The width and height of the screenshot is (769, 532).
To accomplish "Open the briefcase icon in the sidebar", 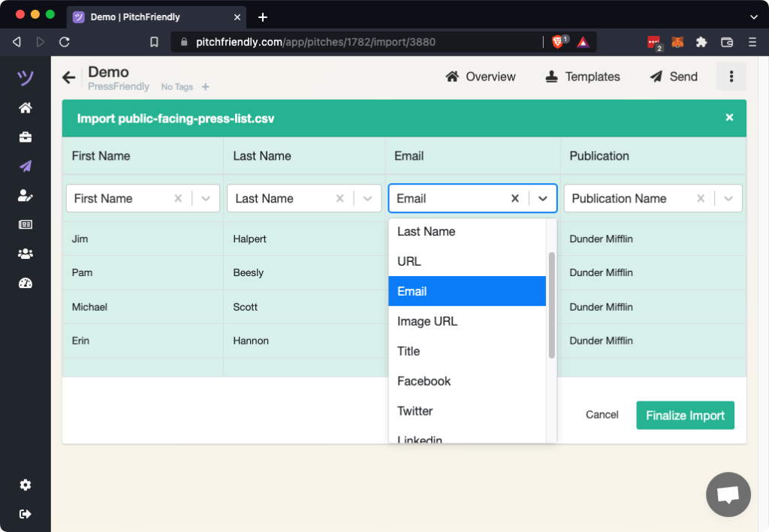I will (26, 137).
